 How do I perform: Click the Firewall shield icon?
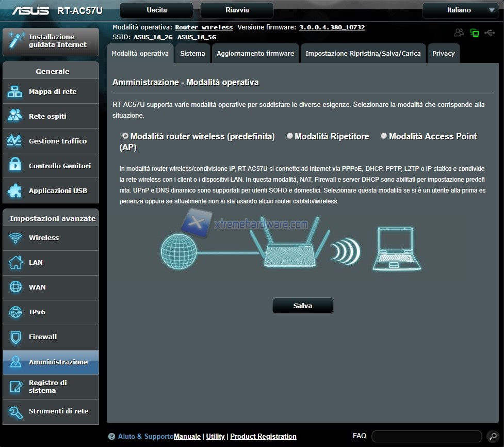tap(15, 337)
